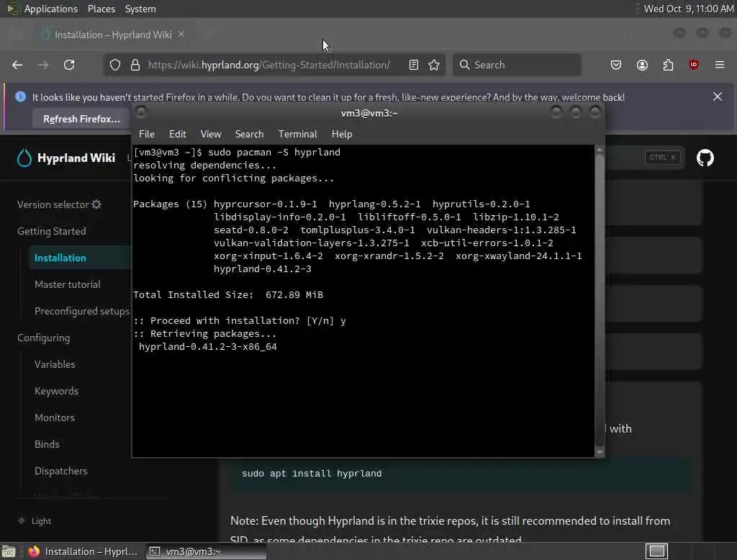Open terminal File menu
This screenshot has width=737, height=560.
(x=147, y=135)
